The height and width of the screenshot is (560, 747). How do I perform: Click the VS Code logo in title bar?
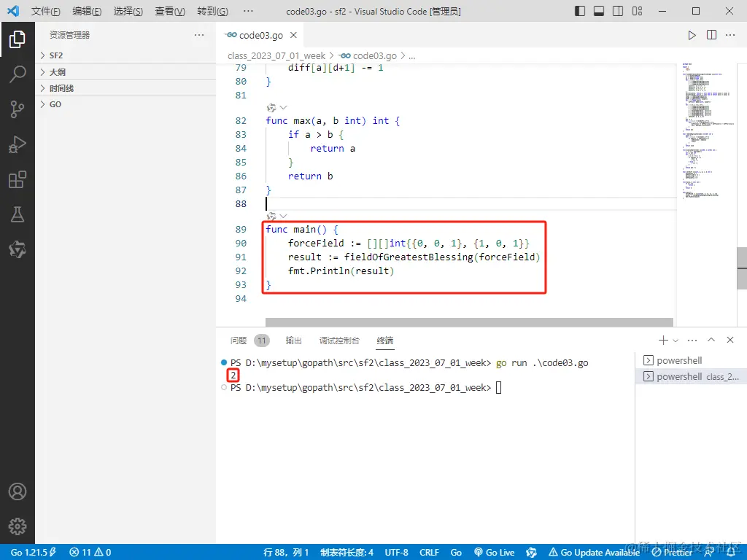(13, 11)
